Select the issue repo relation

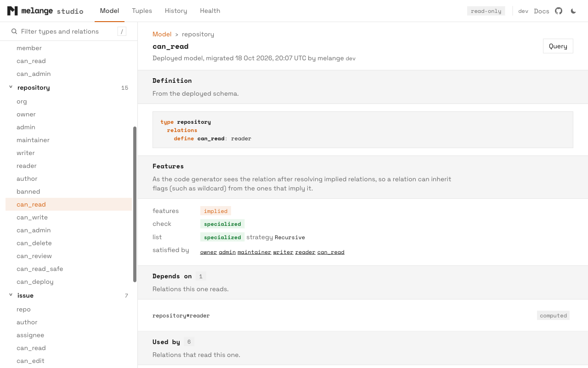coord(69,309)
